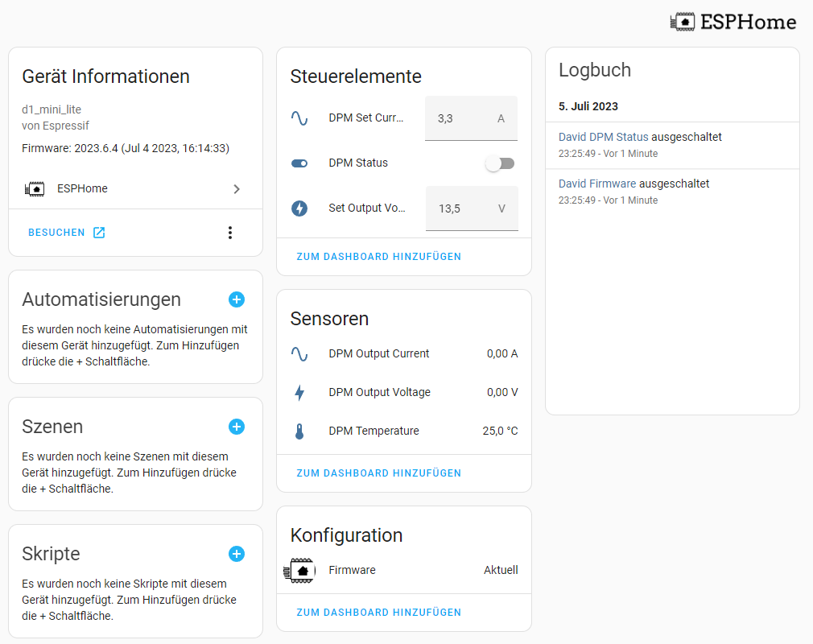Click the DPM Set Current input field showing 3,3
Viewport: 813px width, 644px height.
471,118
